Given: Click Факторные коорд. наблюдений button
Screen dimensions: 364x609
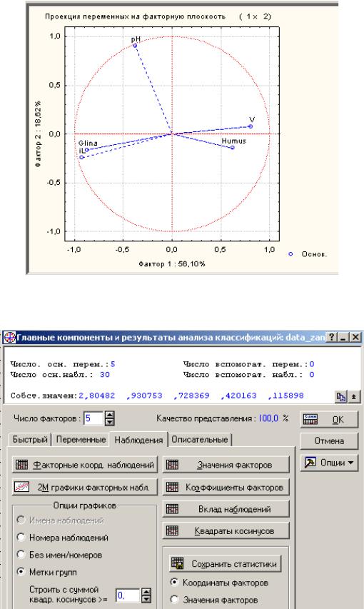Looking at the screenshot, I should [85, 465].
